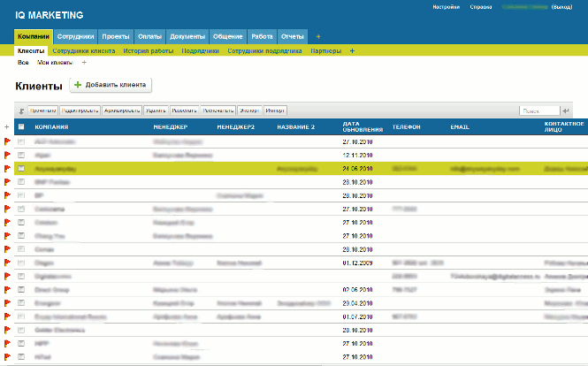The height and width of the screenshot is (366, 588).
Task: Open the Сотрудники main tab
Action: (75, 37)
